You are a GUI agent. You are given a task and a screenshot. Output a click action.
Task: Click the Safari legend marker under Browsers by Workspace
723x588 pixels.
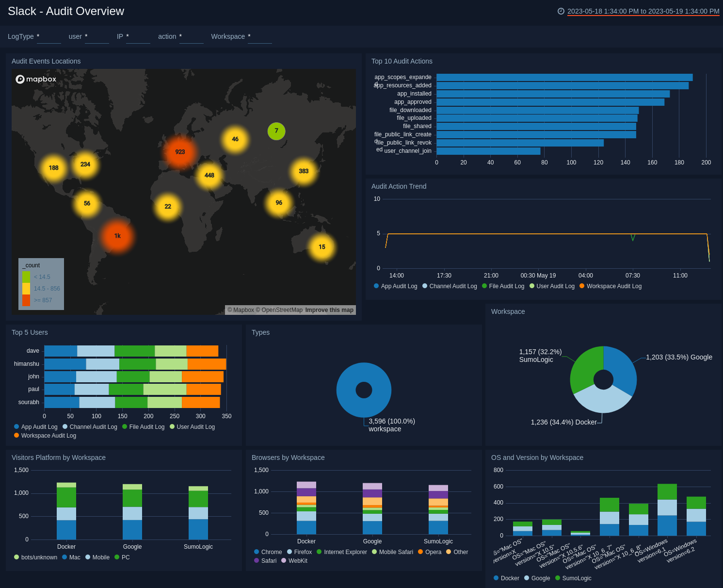[x=257, y=560]
